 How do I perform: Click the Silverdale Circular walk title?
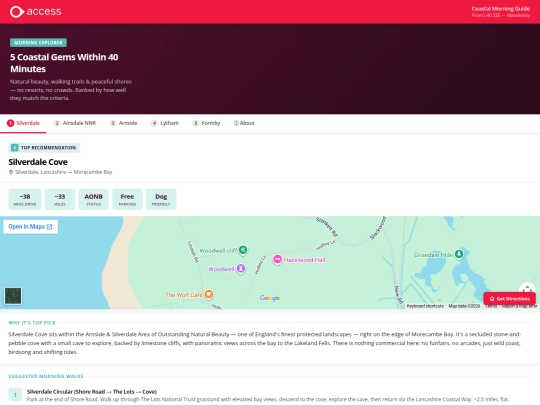[92, 392]
